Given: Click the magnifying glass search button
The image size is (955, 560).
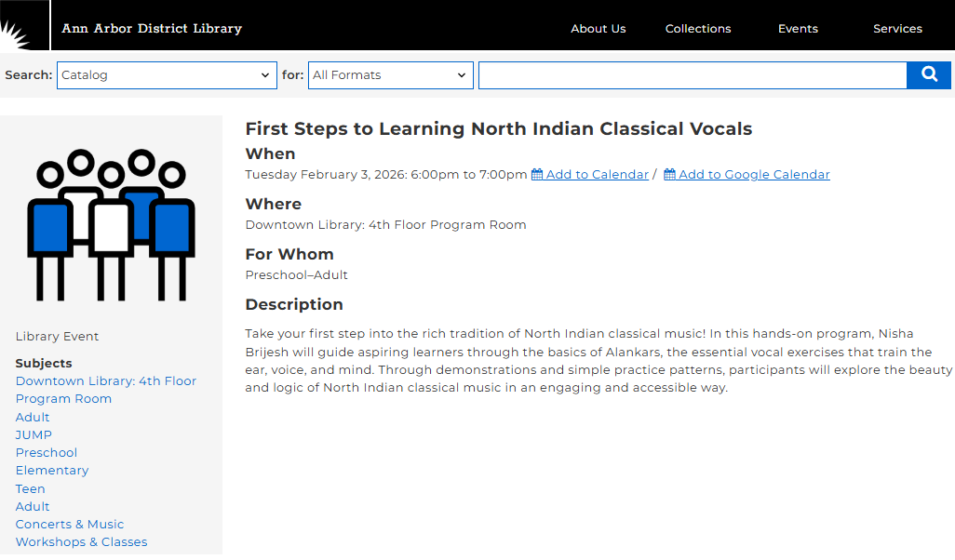Looking at the screenshot, I should (x=928, y=75).
